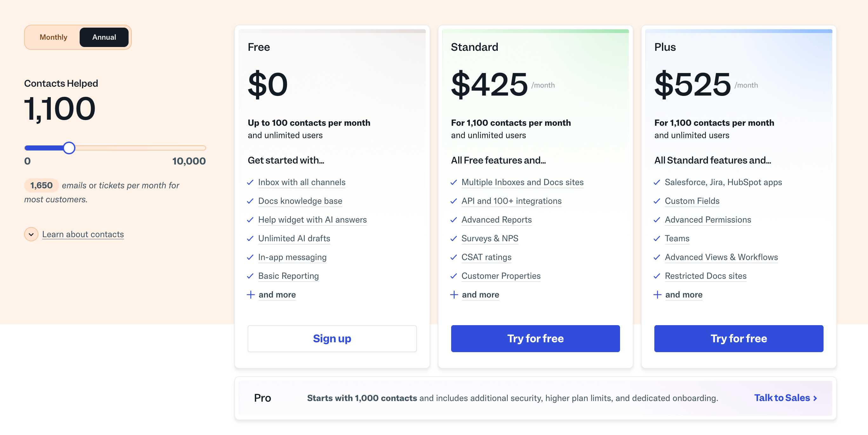View the Salesforce, Jira, HubSpot apps feature
This screenshot has height=435, width=868.
(724, 182)
